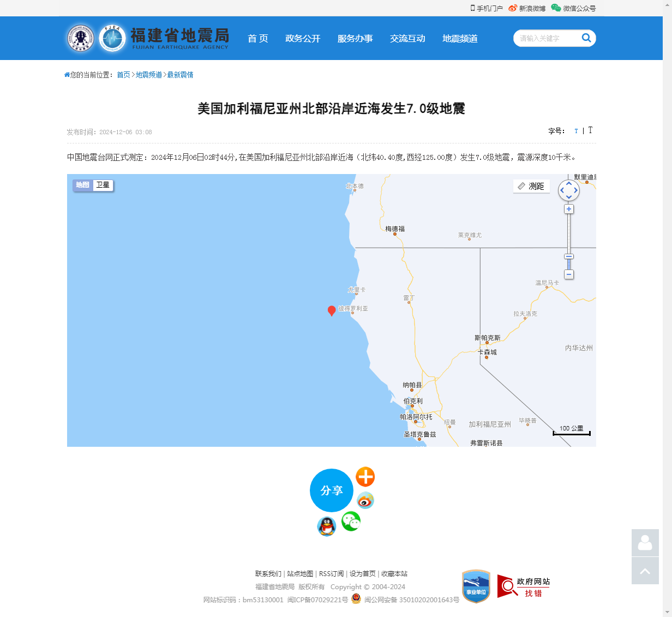Click the orange plus share icon
This screenshot has height=617, width=672.
365,477
